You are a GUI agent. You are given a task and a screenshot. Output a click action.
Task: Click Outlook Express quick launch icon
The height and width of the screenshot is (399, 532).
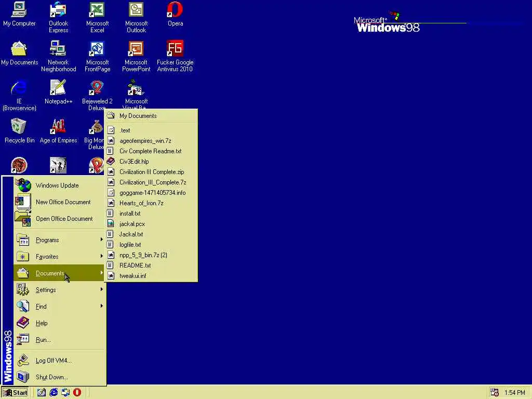(x=65, y=392)
